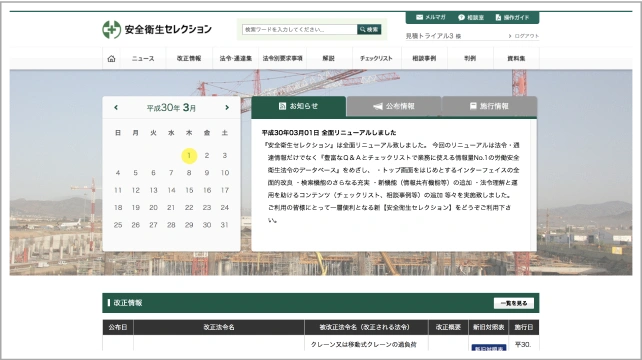The height and width of the screenshot is (360, 642).
Task: Select day 31 in calendar
Action: click(x=224, y=225)
